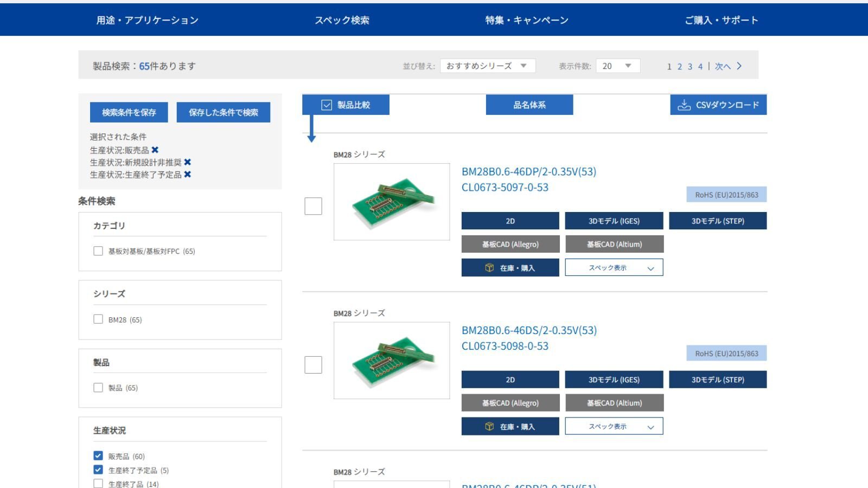The image size is (868, 488).
Task: Remove the 新規設計非推奨 filter condition
Action: [188, 162]
